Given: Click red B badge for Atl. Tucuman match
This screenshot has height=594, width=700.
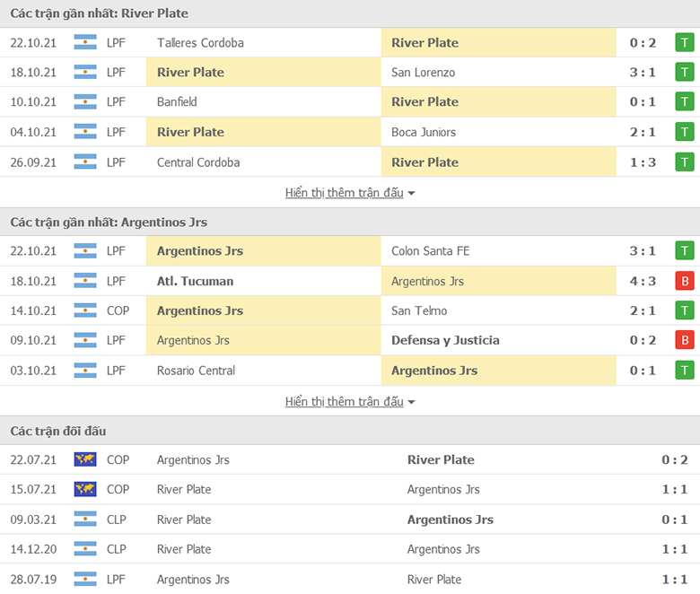Looking at the screenshot, I should (685, 281).
